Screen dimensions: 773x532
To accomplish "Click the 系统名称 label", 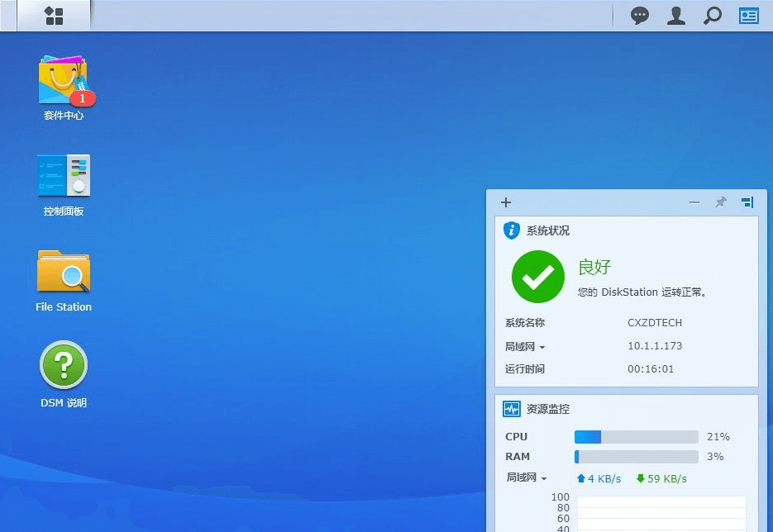I will pyautogui.click(x=524, y=323).
